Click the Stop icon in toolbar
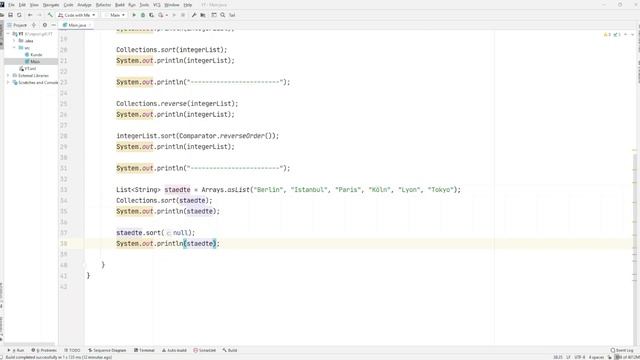 click(x=183, y=15)
